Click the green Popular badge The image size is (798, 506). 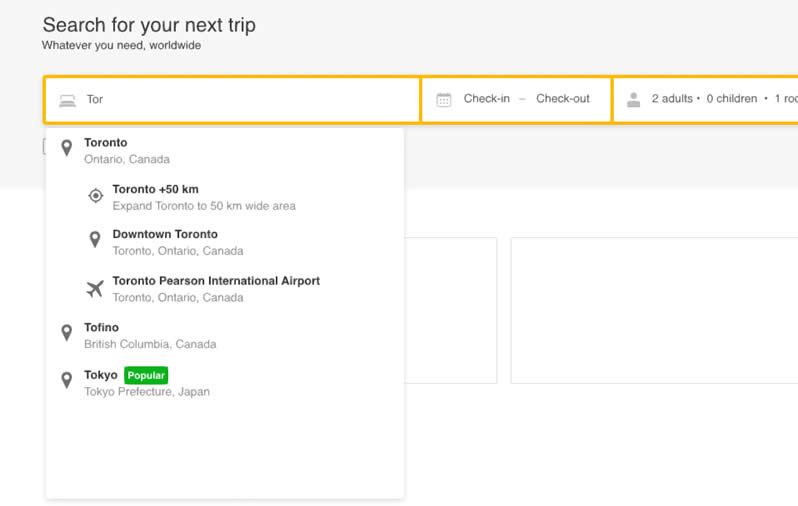point(146,375)
